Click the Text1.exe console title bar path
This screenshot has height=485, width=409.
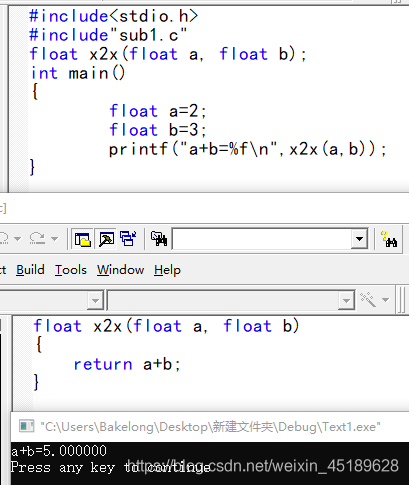coord(210,426)
